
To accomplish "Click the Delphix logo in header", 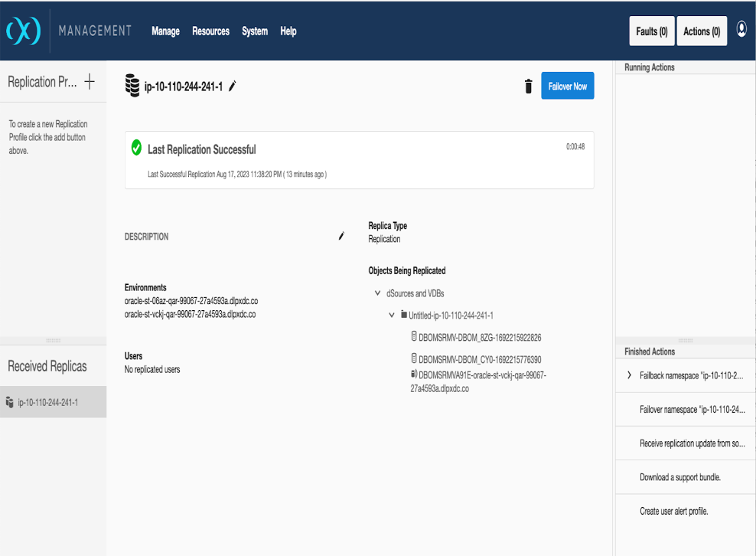I will [x=23, y=31].
